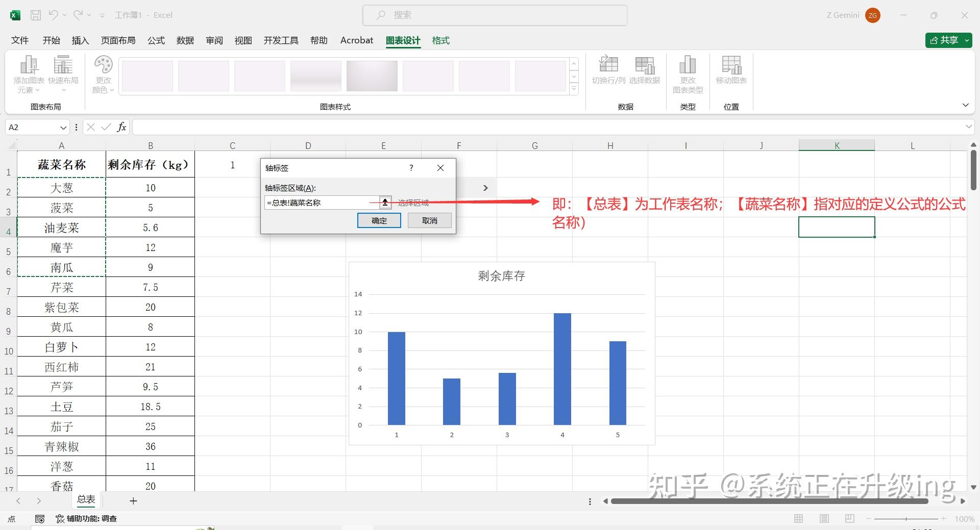980x530 pixels.
Task: Click the 轴标签区域 input field
Action: 321,203
